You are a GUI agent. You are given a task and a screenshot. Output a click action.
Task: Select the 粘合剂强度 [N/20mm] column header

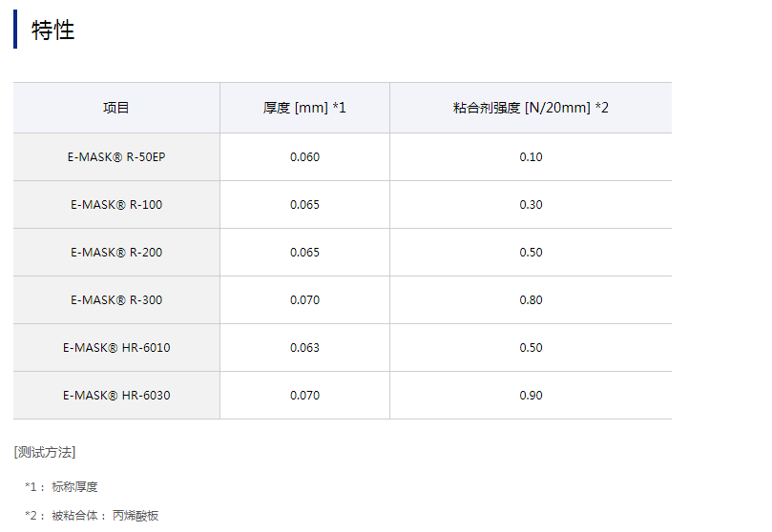click(531, 108)
